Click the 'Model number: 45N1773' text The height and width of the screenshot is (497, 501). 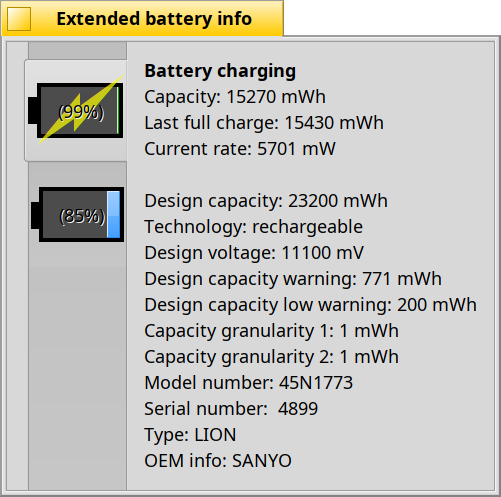tap(248, 383)
